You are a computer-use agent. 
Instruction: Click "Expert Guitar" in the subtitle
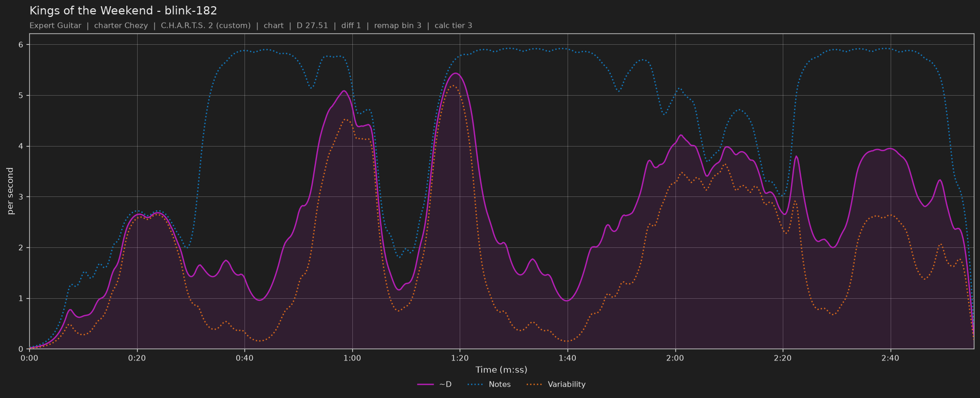pyautogui.click(x=55, y=26)
